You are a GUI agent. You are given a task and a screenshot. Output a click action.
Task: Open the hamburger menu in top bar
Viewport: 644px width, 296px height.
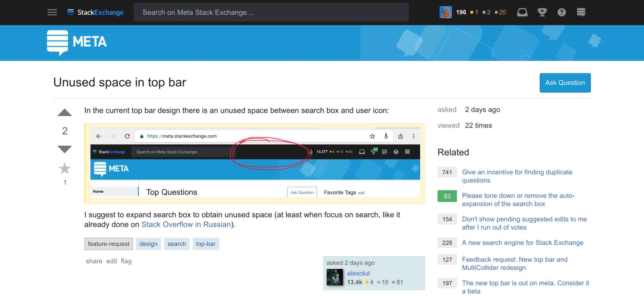(52, 12)
